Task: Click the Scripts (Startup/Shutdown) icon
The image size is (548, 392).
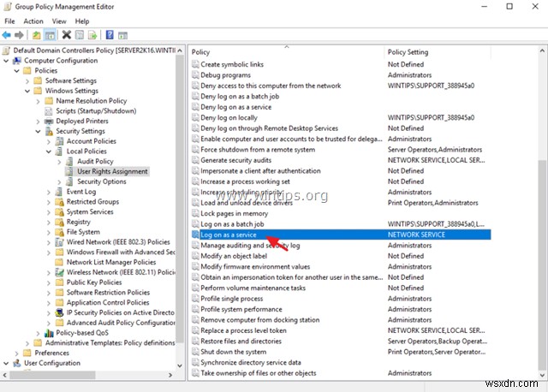Action: 49,111
